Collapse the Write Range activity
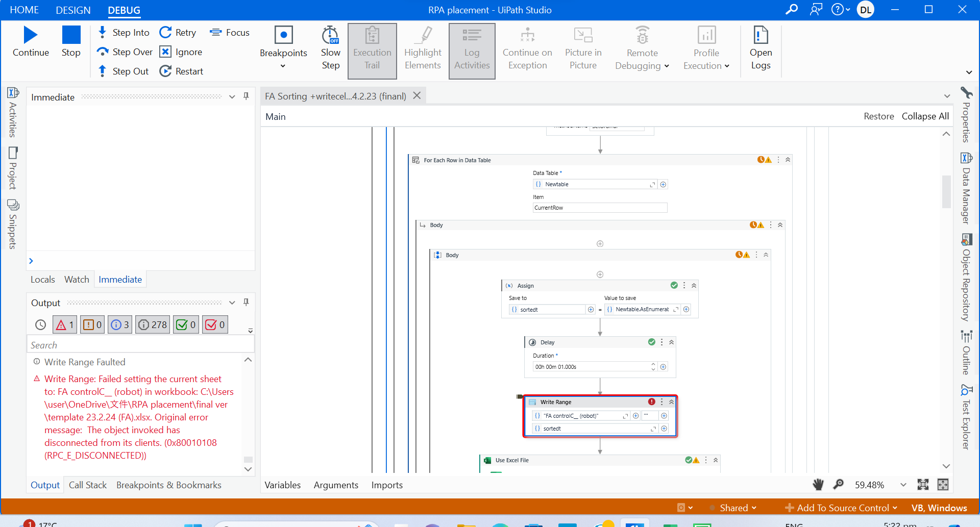This screenshot has height=527, width=980. pyautogui.click(x=671, y=401)
